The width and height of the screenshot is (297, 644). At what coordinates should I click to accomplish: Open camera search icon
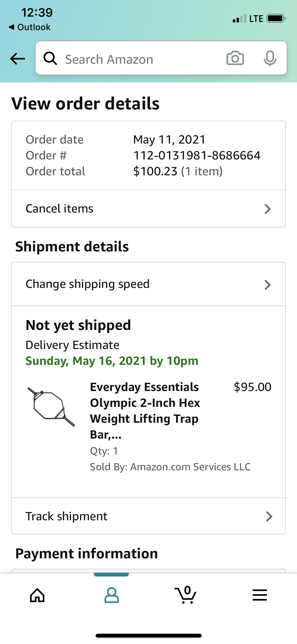pos(235,58)
